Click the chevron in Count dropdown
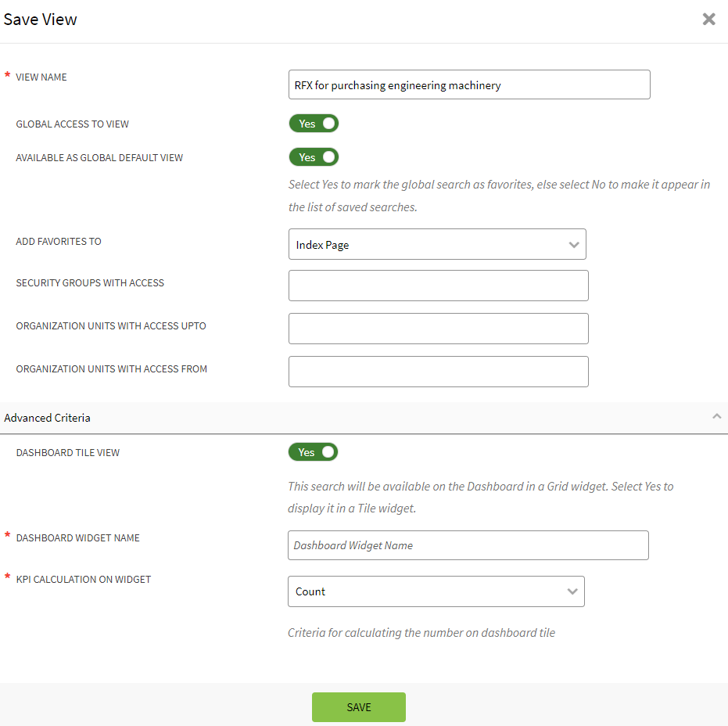Image resolution: width=728 pixels, height=726 pixels. pos(572,591)
